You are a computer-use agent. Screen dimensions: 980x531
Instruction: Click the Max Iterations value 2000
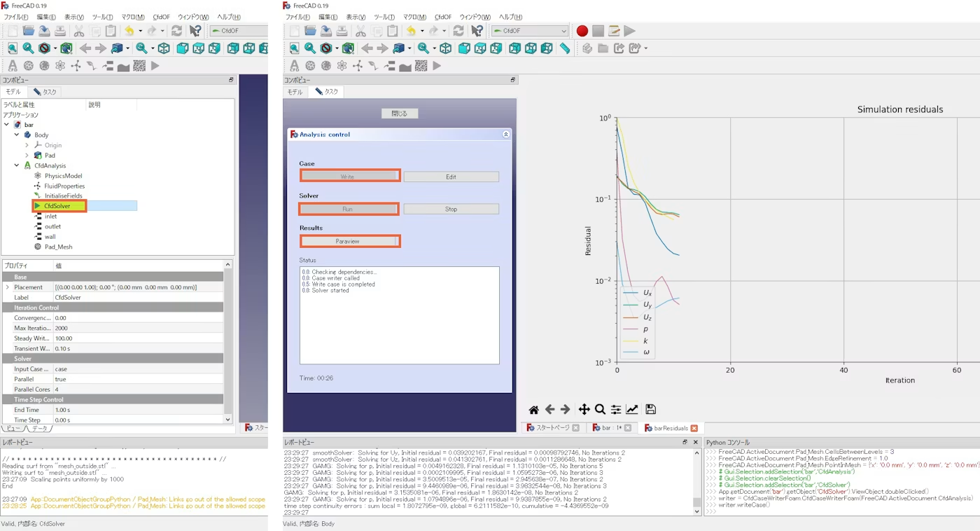[x=139, y=328]
